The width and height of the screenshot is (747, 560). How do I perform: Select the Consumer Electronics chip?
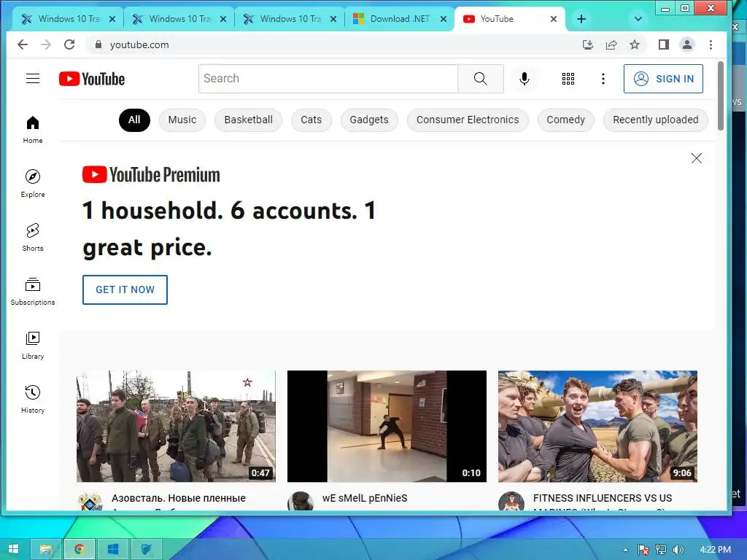(468, 120)
